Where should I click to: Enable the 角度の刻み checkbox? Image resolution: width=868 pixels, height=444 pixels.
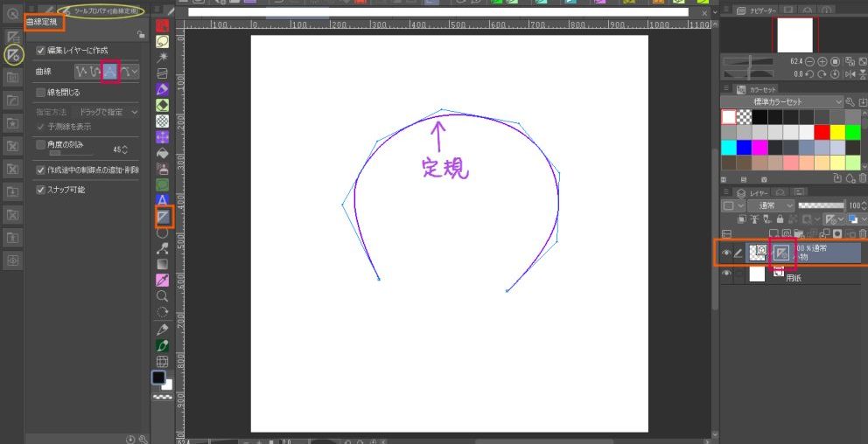[40, 144]
